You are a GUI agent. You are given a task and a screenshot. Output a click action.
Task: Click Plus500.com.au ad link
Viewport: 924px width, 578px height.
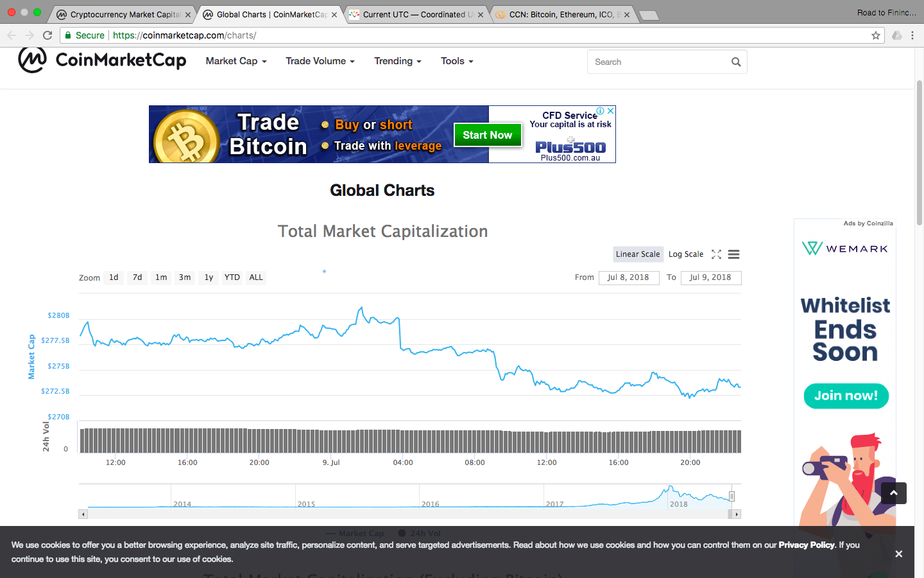point(570,158)
